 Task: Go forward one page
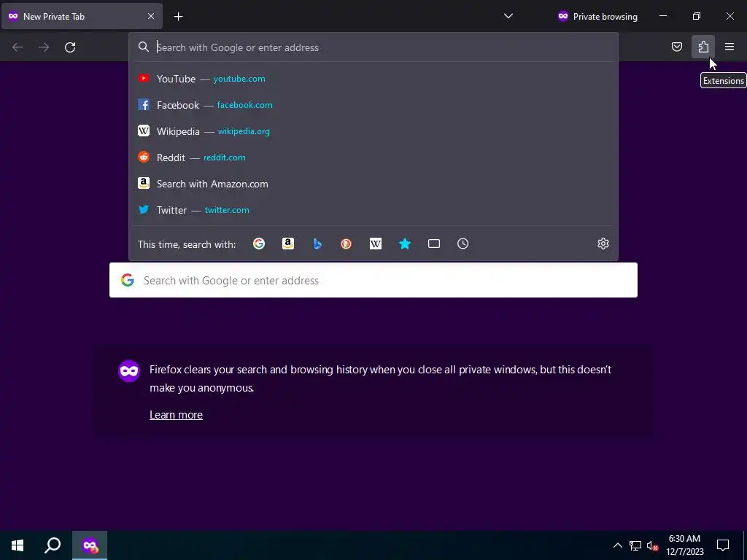[44, 47]
